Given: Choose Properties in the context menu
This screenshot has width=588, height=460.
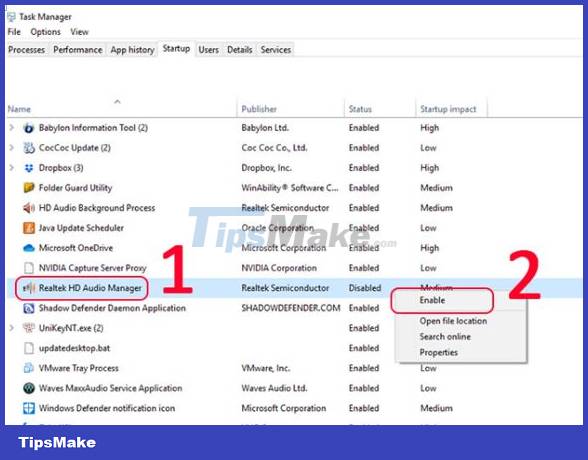Looking at the screenshot, I should (439, 352).
